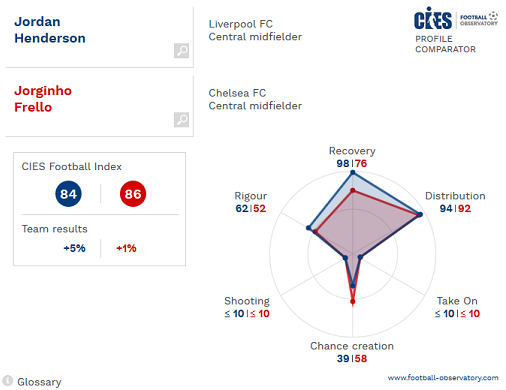Click the Shooting axis label
The width and height of the screenshot is (506, 390).
(x=247, y=301)
